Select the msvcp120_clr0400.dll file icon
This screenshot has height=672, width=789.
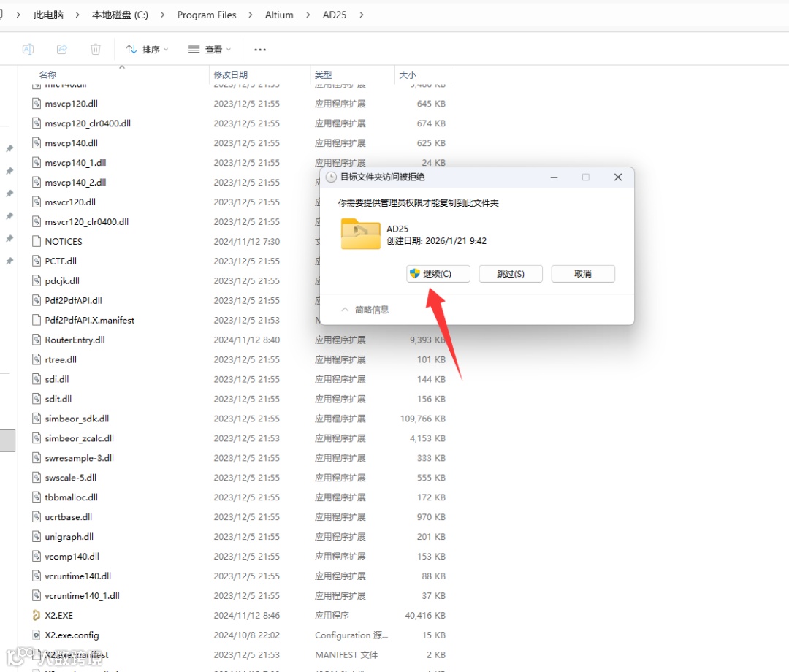[x=37, y=123]
